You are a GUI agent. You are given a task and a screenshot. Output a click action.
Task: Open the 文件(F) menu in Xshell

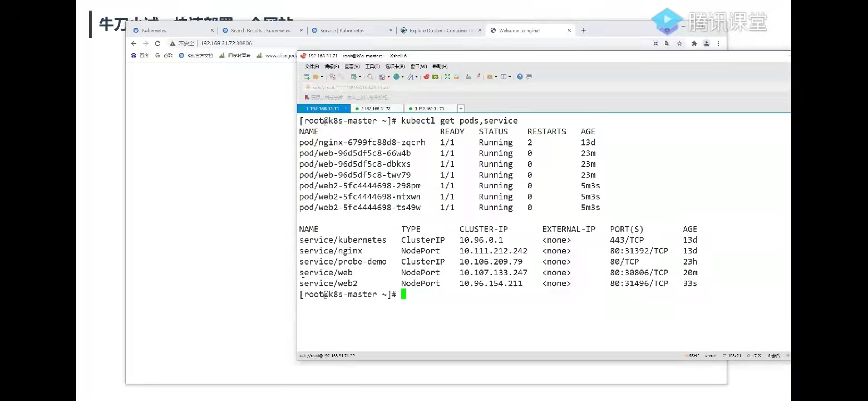point(312,66)
